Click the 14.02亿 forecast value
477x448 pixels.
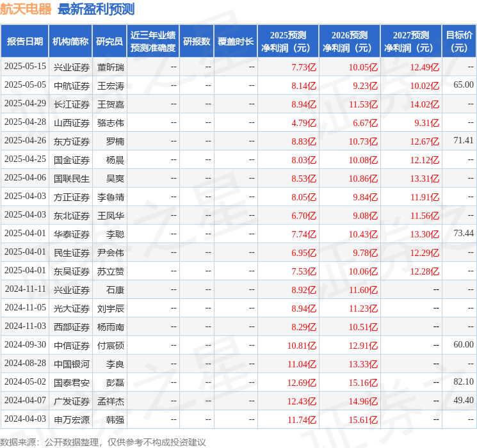(424, 104)
